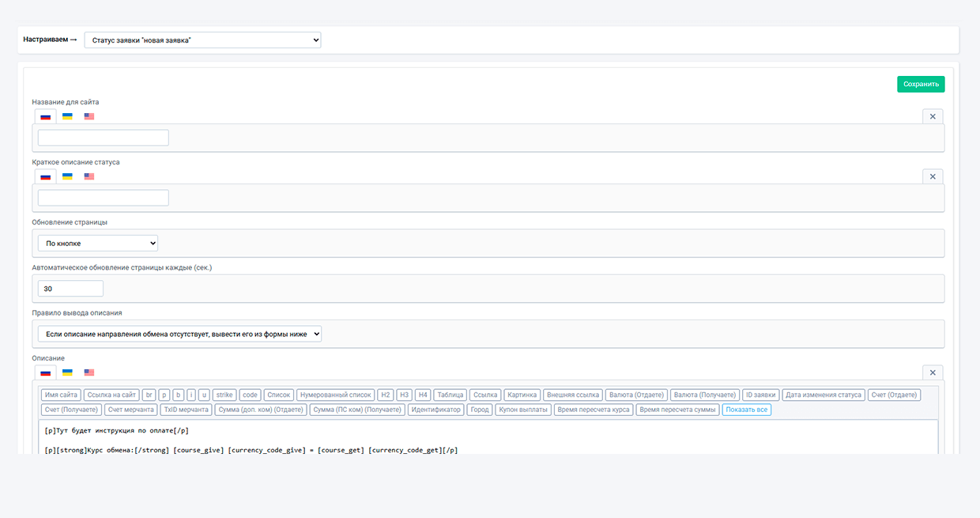Viewport: 980px width, 518px height.
Task: Insert the Валюта (Получаете) tag
Action: [x=706, y=395]
